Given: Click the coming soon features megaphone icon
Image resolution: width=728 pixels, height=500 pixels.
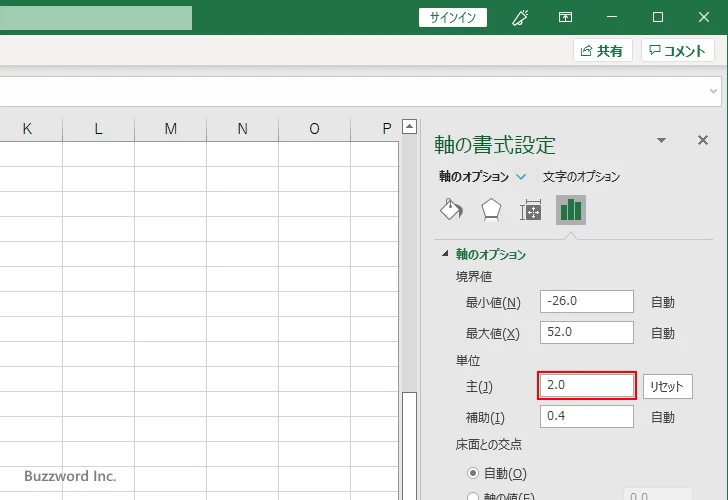Looking at the screenshot, I should click(520, 18).
